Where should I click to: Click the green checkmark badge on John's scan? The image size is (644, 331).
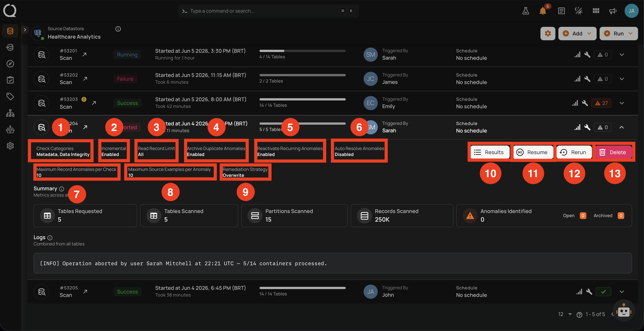pyautogui.click(x=603, y=291)
